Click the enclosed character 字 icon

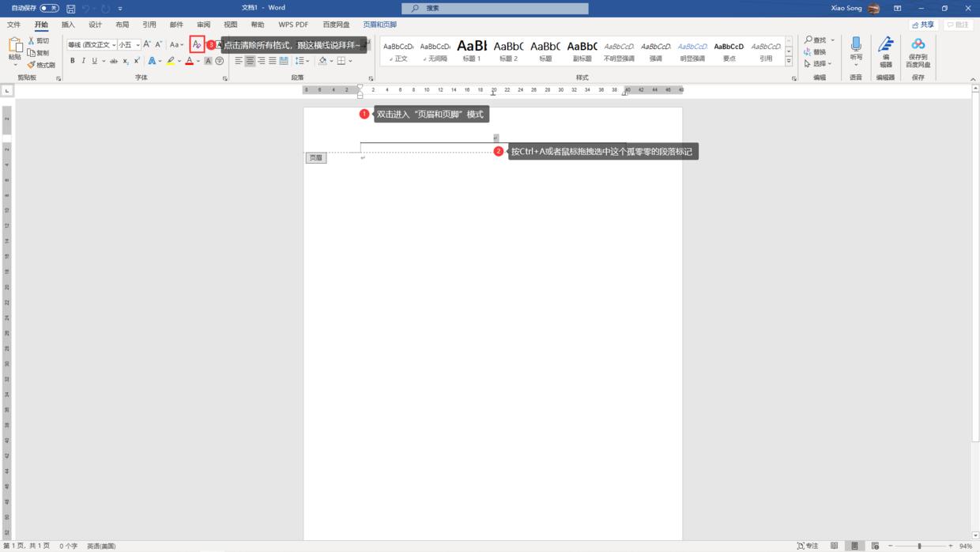[219, 61]
